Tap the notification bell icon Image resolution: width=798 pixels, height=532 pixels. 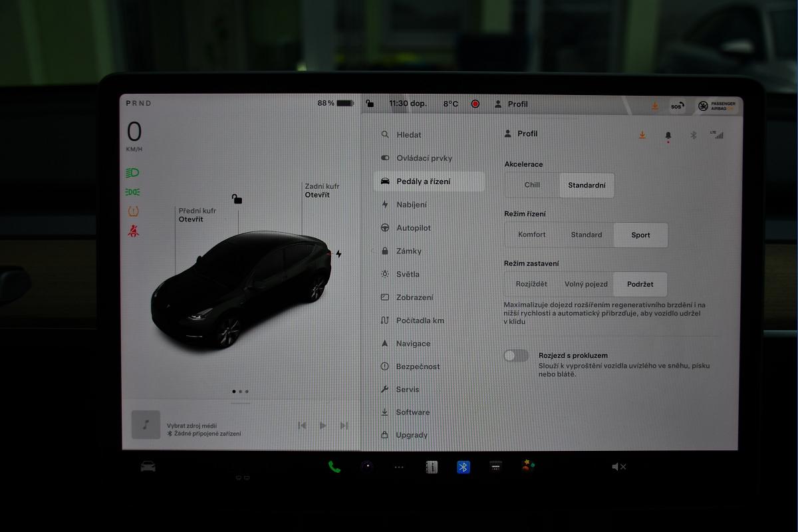(x=668, y=135)
